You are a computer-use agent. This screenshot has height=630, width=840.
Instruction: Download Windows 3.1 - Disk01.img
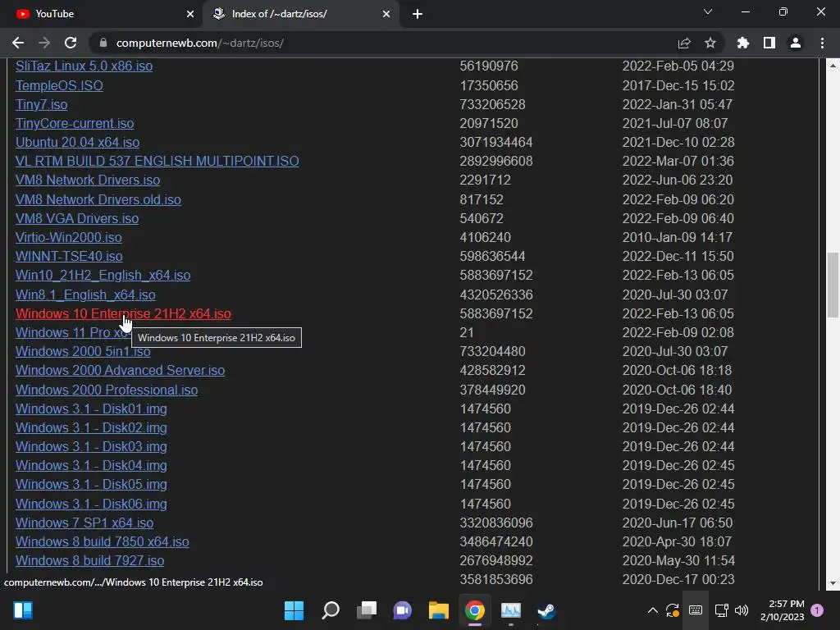coord(91,409)
